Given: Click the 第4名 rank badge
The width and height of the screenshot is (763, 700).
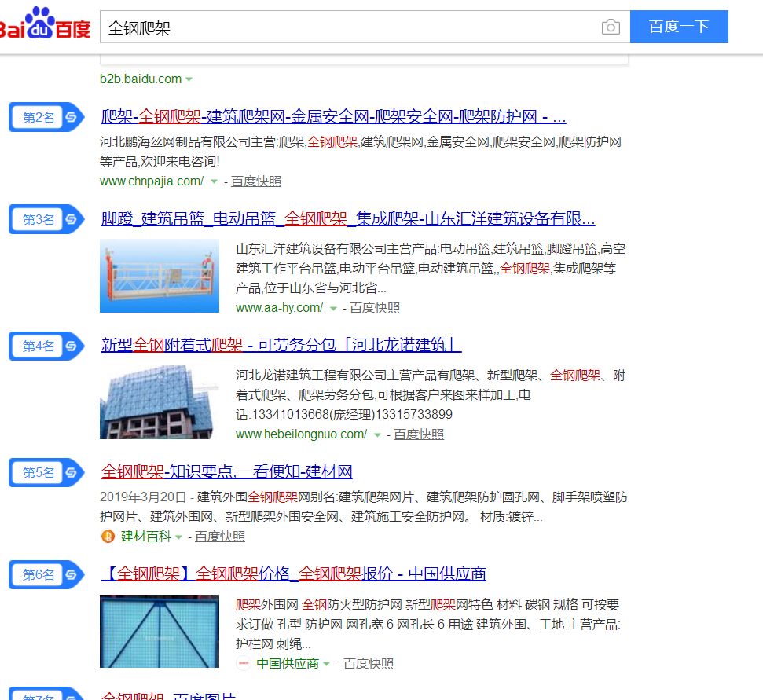Looking at the screenshot, I should click(x=46, y=346).
